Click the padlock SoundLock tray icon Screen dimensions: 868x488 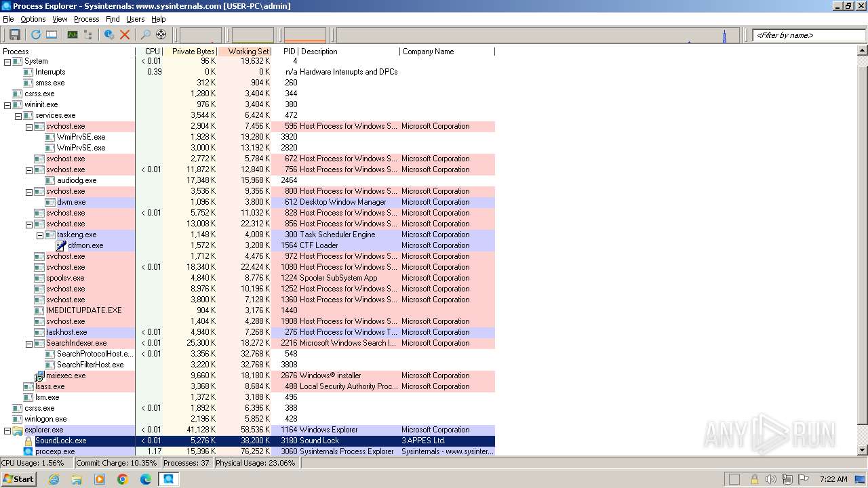pyautogui.click(x=754, y=479)
